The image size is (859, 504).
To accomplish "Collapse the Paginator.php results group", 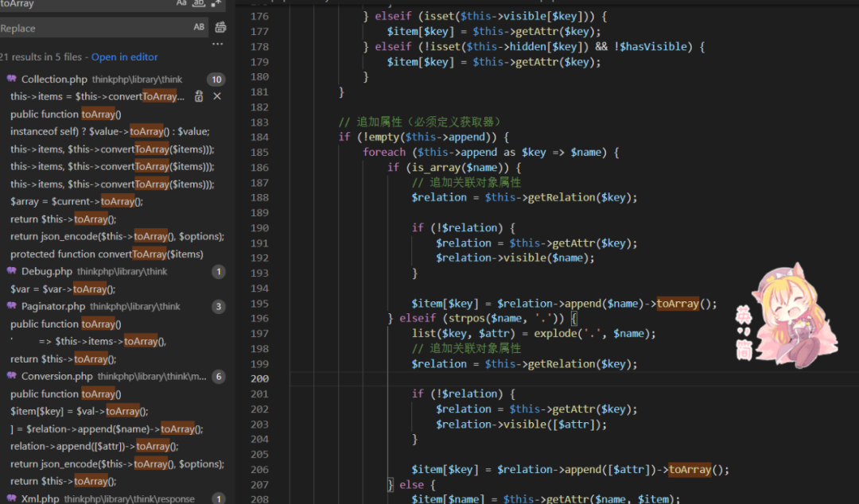I will point(112,306).
